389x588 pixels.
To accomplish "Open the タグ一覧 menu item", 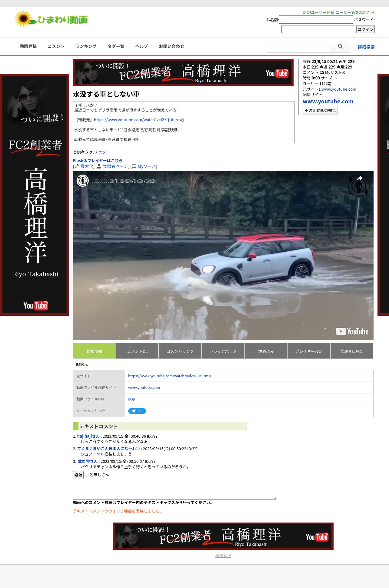I will 116,46.
